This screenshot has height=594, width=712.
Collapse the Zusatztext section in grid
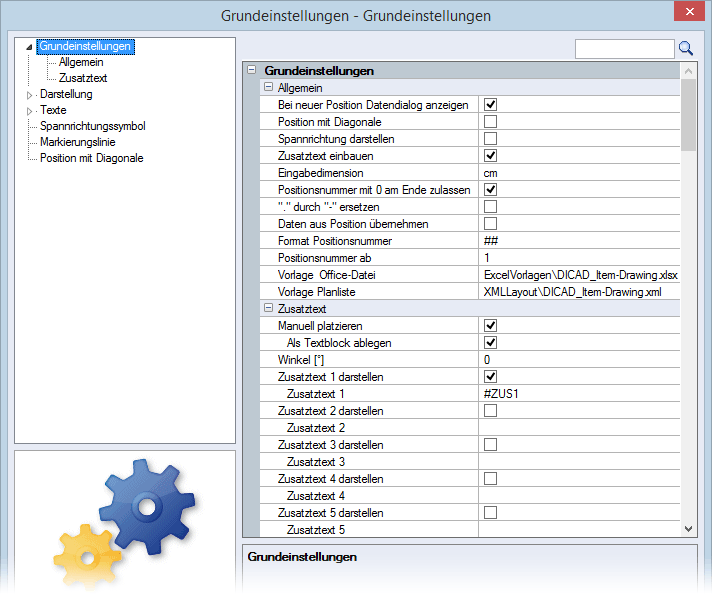pyautogui.click(x=269, y=308)
